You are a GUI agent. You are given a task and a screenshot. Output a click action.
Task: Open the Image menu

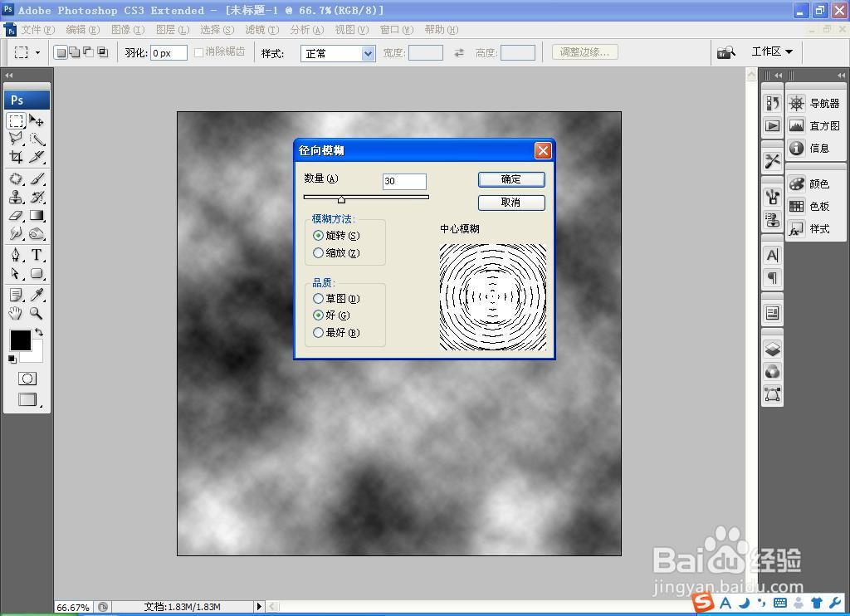coord(128,29)
